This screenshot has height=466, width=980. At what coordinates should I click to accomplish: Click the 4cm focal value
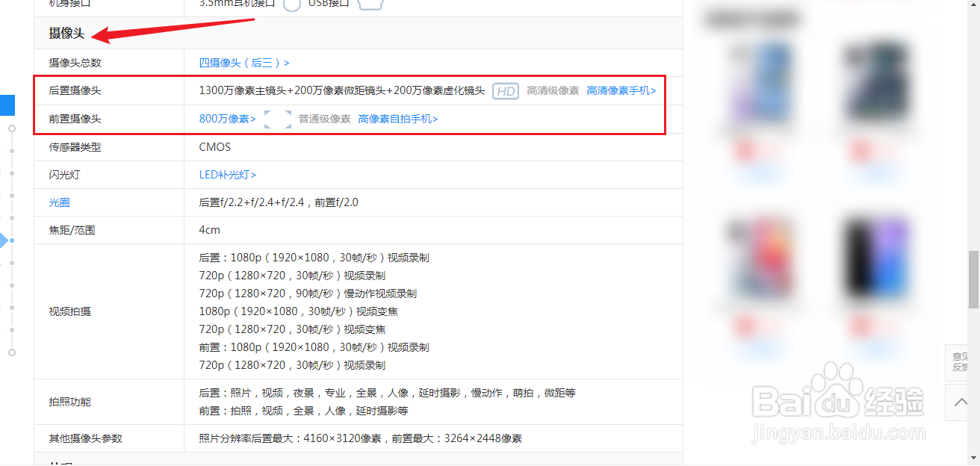(209, 230)
